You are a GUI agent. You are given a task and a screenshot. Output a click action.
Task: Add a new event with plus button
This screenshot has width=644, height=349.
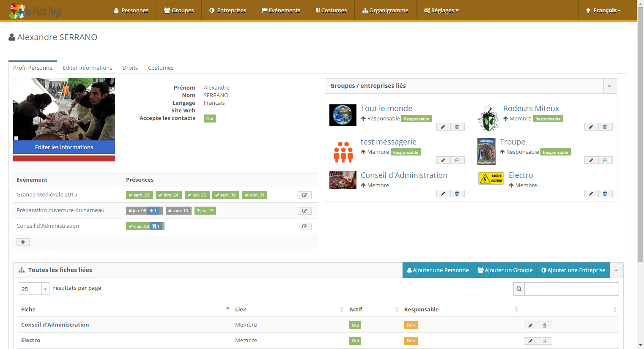point(23,242)
